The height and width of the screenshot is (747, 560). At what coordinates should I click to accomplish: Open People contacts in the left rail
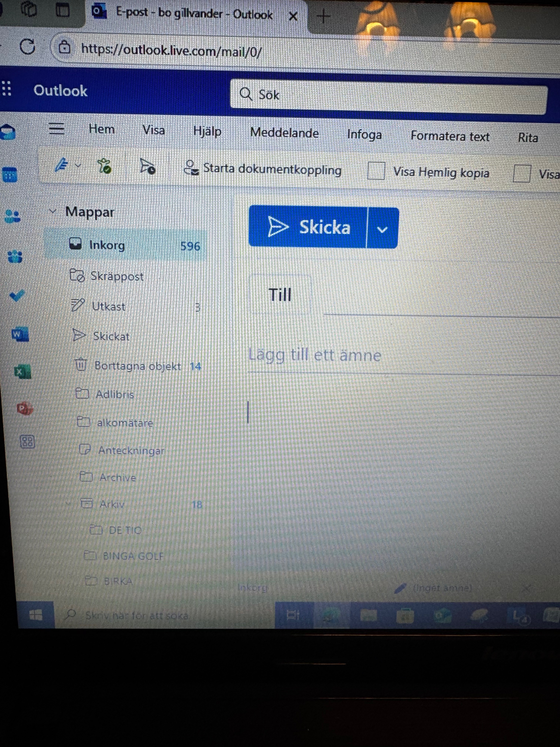[13, 216]
